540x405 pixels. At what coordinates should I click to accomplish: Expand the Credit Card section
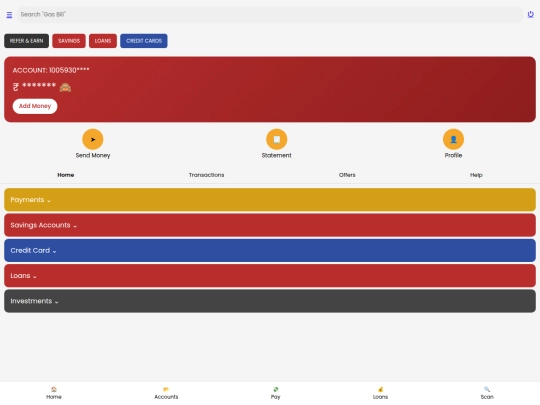(270, 250)
